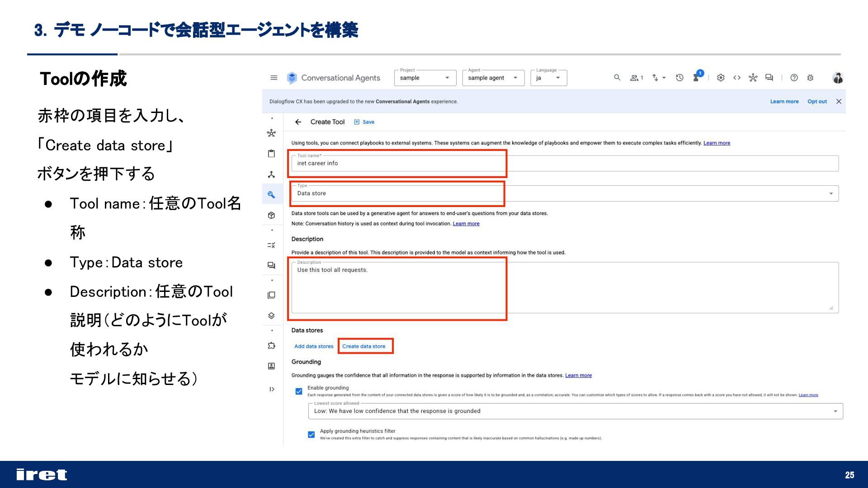Viewport: 868px width, 488px height.
Task: Open the hamburger navigation menu
Action: pos(274,78)
